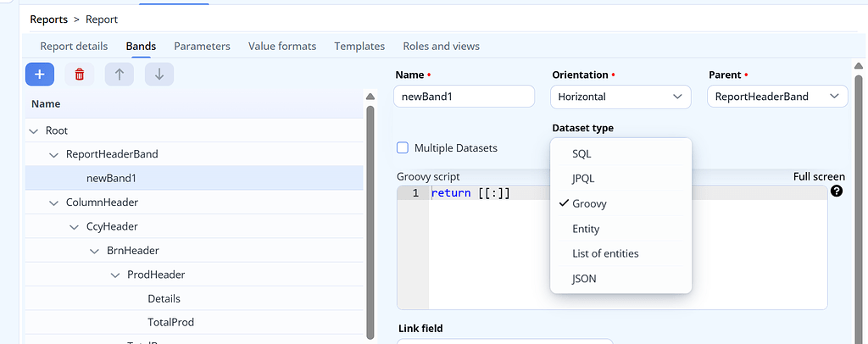Open the Parent dropdown

(777, 97)
